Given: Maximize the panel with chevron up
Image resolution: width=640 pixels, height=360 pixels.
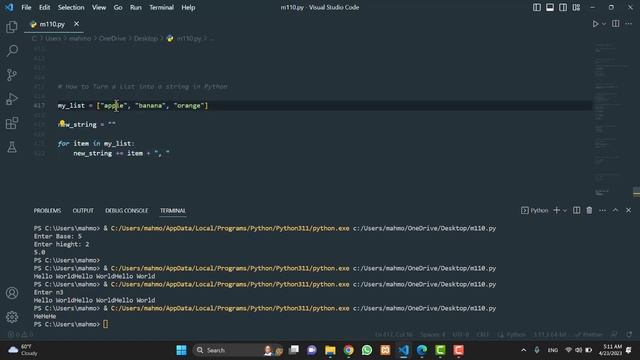Looking at the screenshot, I should pyautogui.click(x=616, y=210).
